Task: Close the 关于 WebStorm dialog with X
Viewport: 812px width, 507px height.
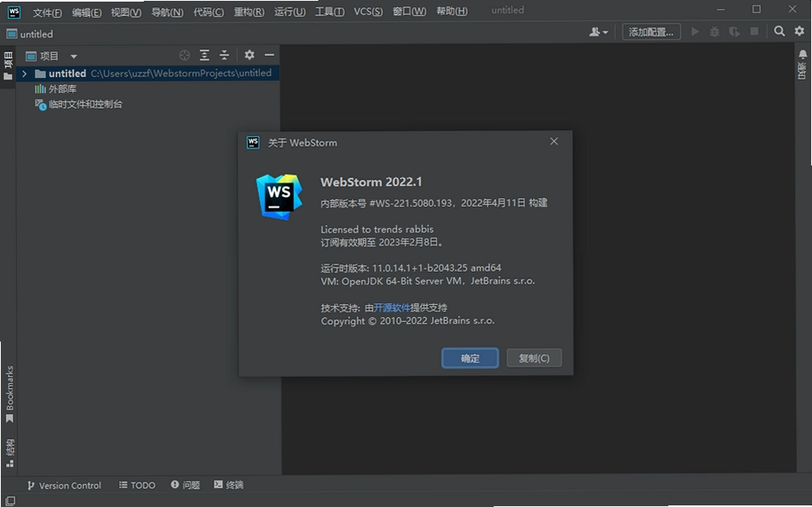Action: [x=554, y=142]
